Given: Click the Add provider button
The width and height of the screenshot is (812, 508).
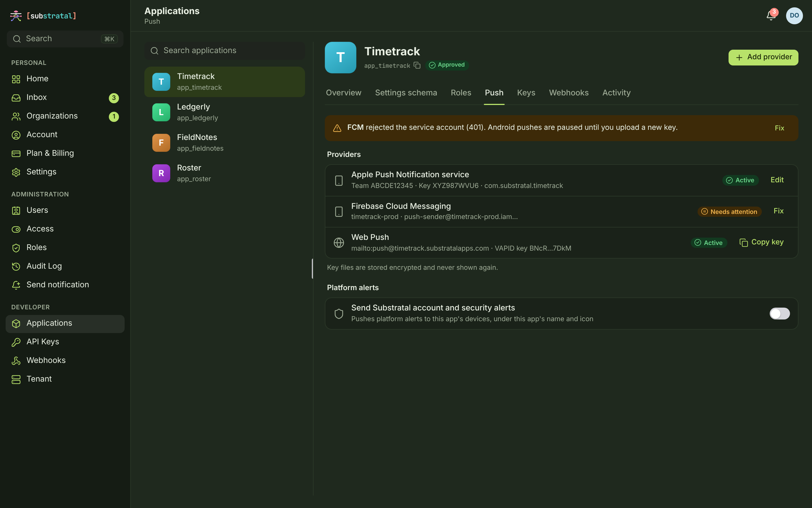Looking at the screenshot, I should tap(763, 57).
